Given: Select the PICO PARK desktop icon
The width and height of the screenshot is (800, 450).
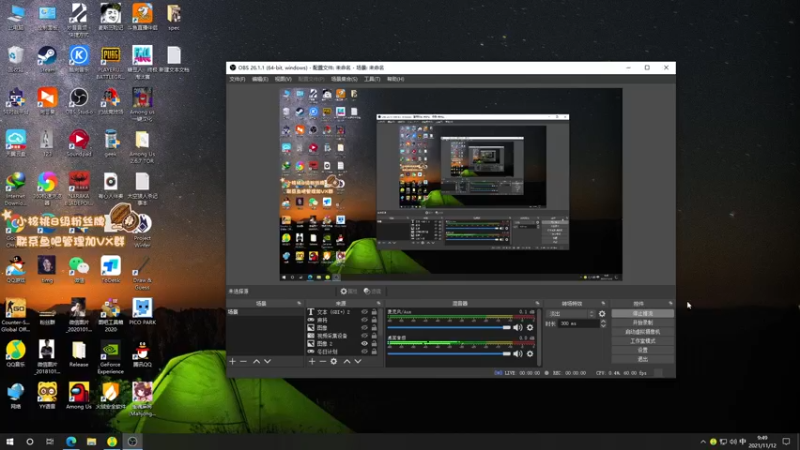Looking at the screenshot, I should coord(142,312).
